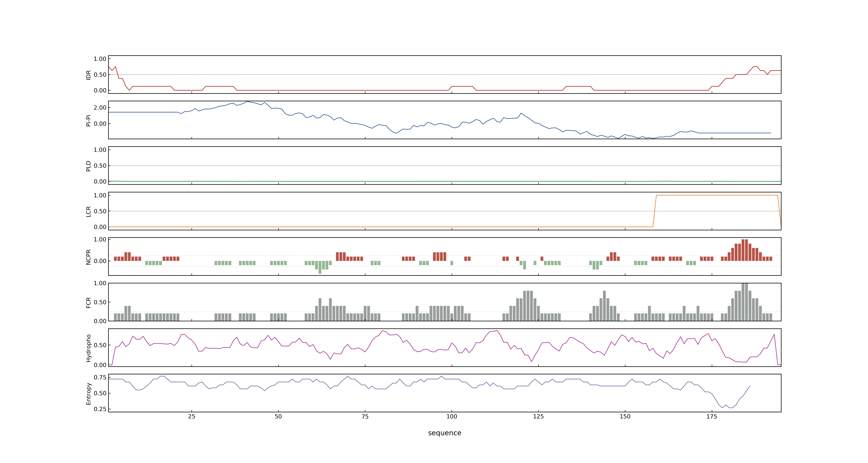868x463 pixels.
Task: Click the orange LCR plateau at 1.00
Action: (717, 195)
